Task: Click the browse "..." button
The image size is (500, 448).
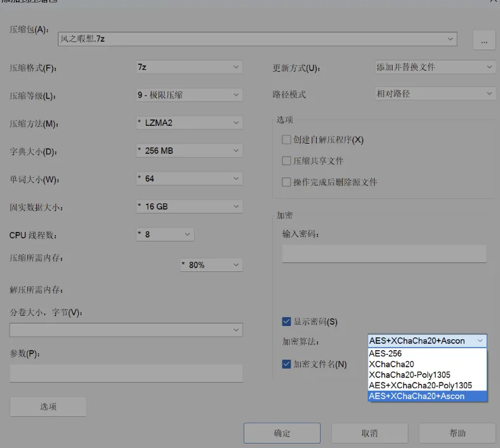Action: [x=484, y=40]
